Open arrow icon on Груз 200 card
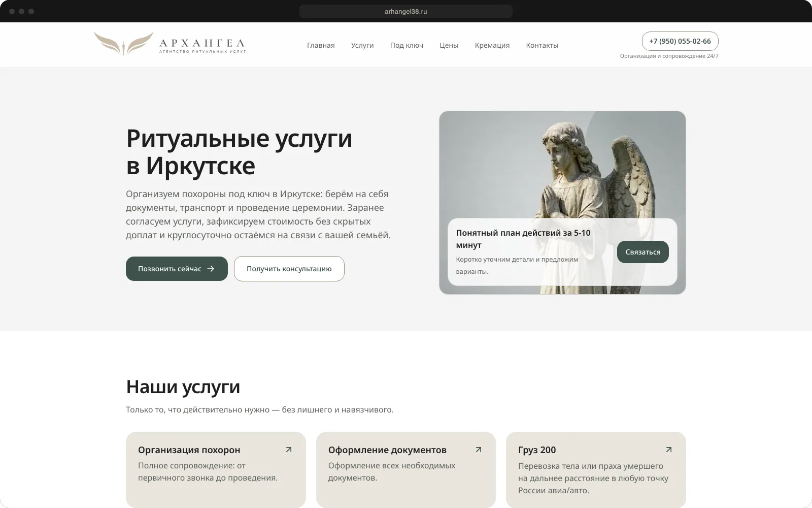This screenshot has width=812, height=508. click(669, 450)
